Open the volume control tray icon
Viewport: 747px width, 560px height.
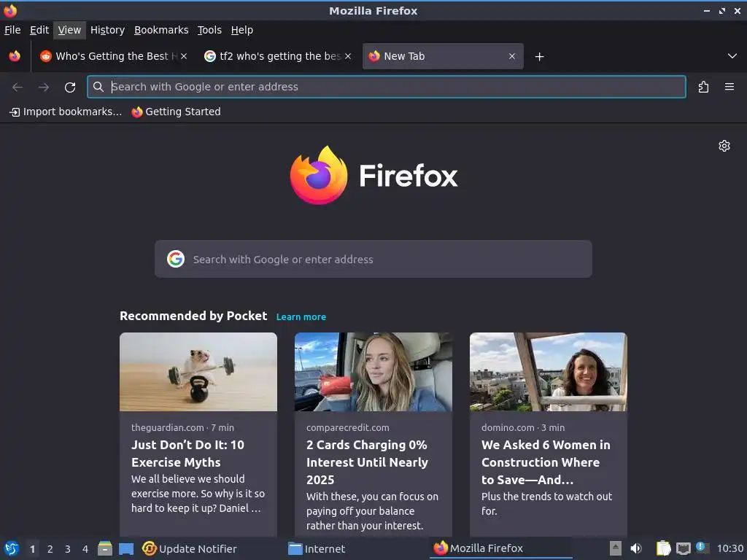(636, 548)
